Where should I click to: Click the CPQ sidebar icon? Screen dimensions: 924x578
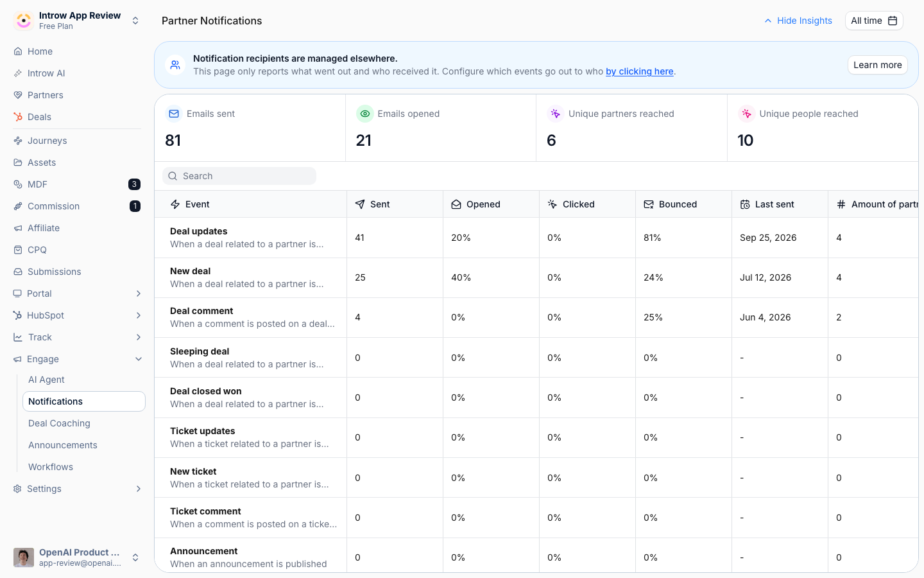click(x=18, y=250)
